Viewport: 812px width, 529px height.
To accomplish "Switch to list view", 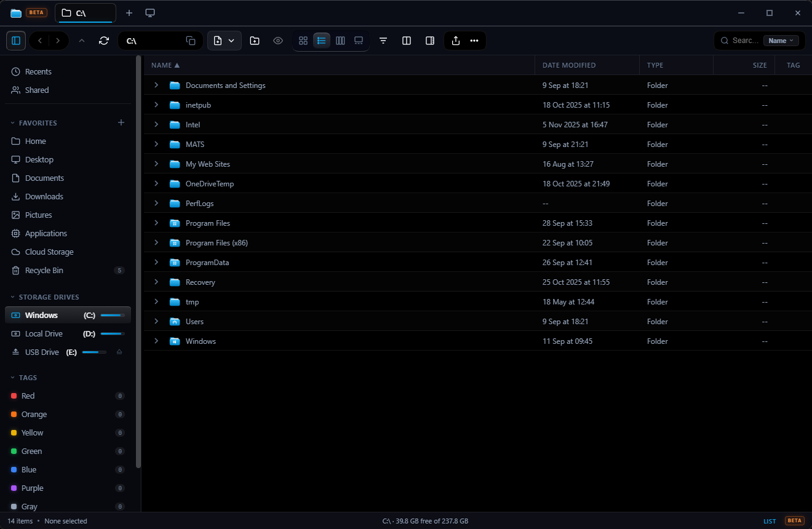I will pyautogui.click(x=322, y=41).
